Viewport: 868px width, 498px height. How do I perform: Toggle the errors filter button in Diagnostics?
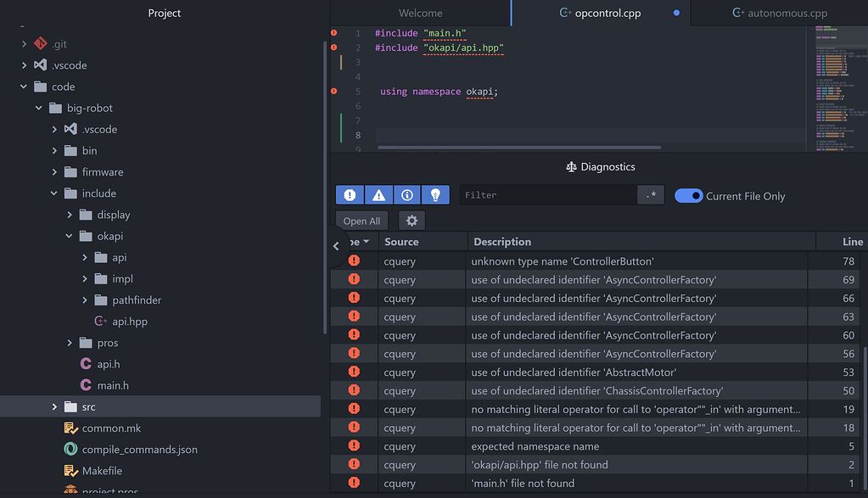pos(350,195)
